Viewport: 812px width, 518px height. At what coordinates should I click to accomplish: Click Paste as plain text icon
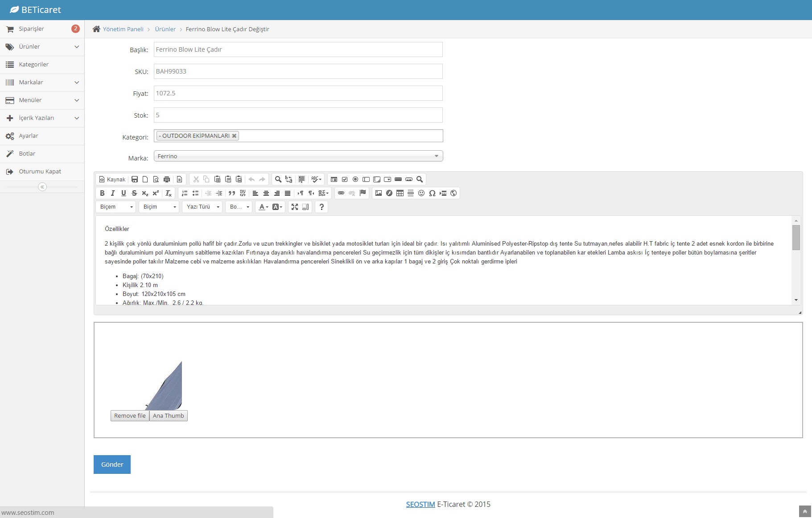(228, 179)
